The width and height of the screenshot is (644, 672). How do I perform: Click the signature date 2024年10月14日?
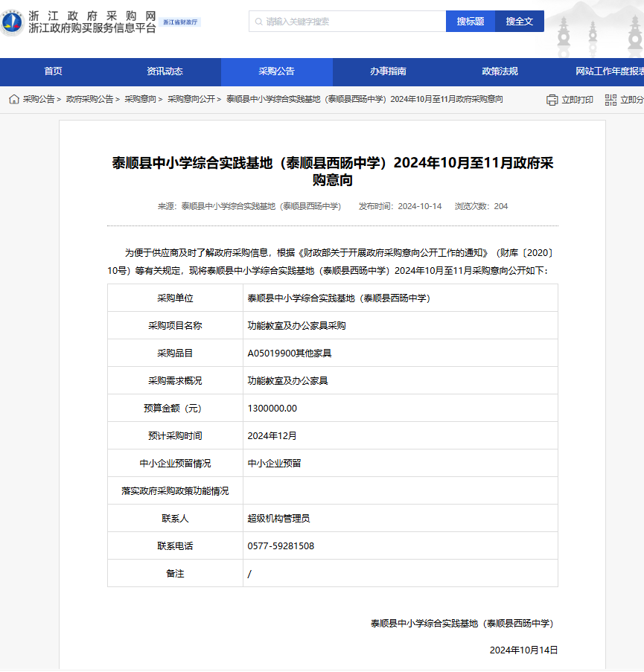524,650
